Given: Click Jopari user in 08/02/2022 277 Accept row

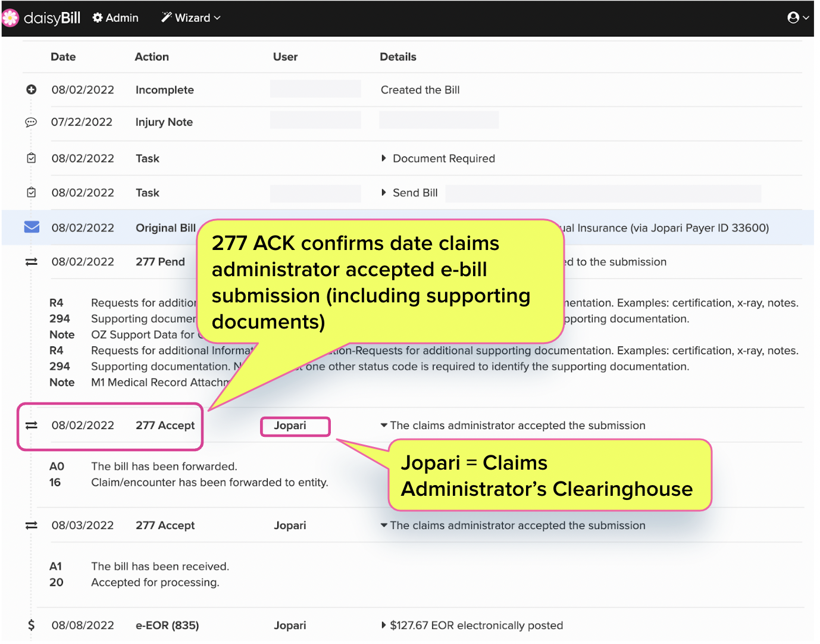Looking at the screenshot, I should coord(290,426).
